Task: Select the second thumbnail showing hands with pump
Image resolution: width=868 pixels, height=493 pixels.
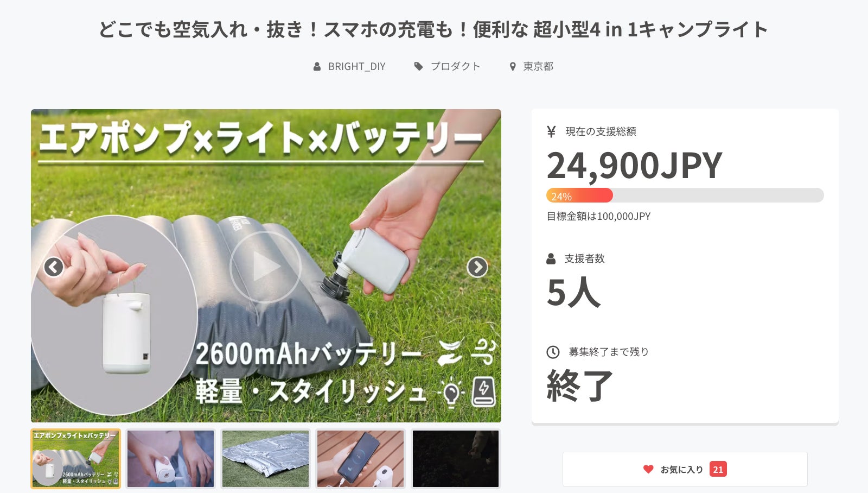Action: pos(170,459)
